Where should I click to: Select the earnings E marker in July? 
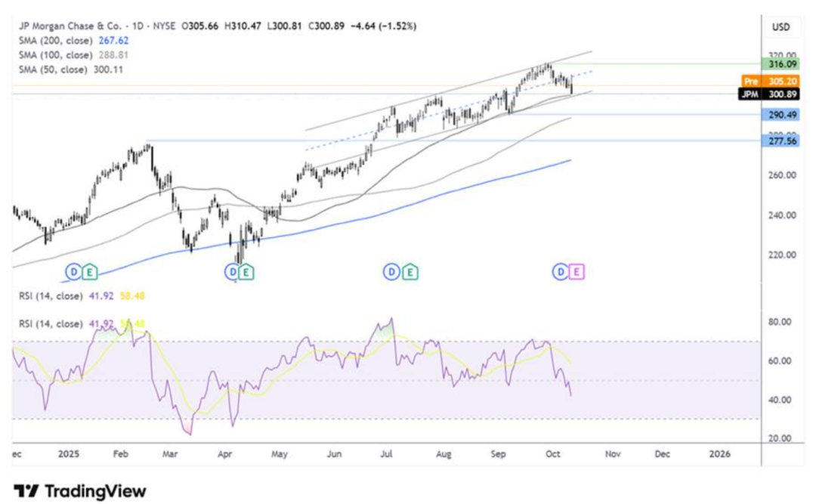410,272
